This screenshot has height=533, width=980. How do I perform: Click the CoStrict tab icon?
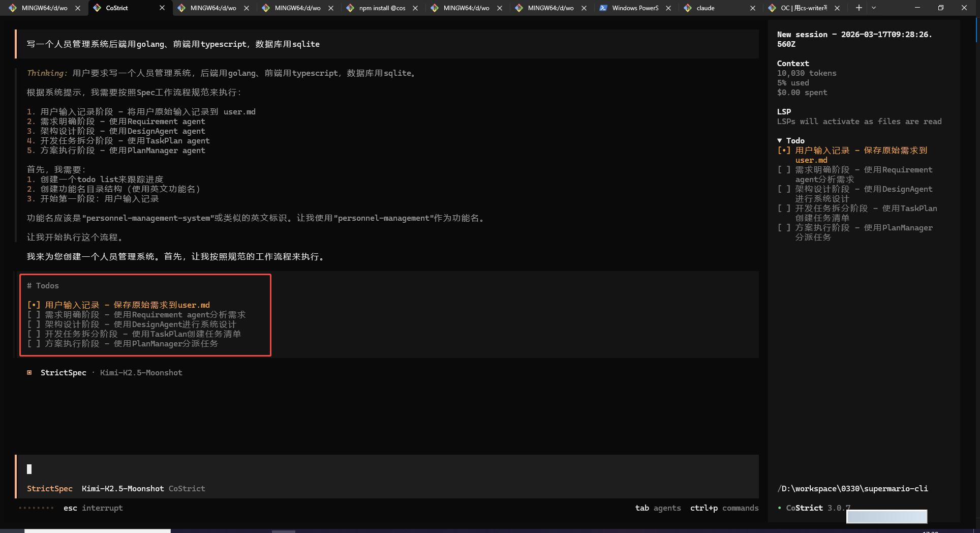pos(97,8)
